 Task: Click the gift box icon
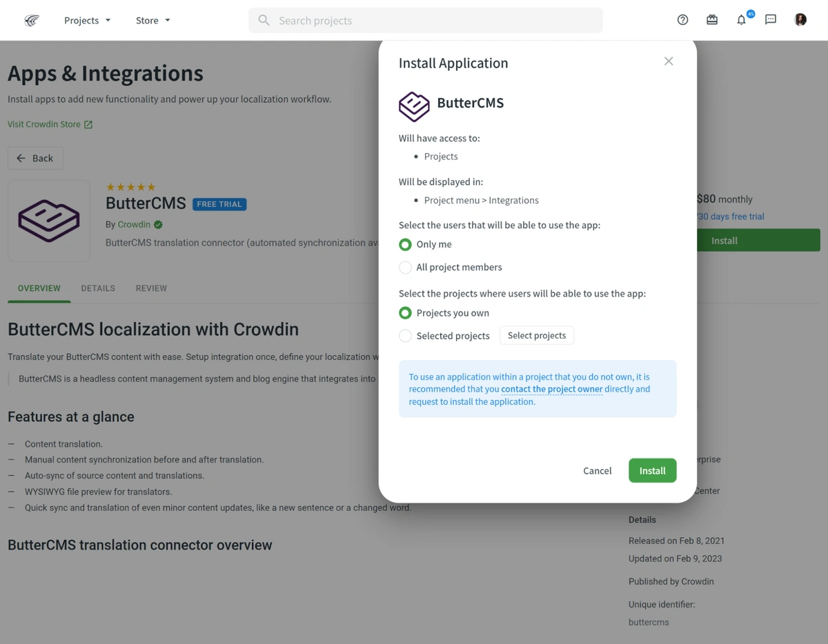coord(712,20)
